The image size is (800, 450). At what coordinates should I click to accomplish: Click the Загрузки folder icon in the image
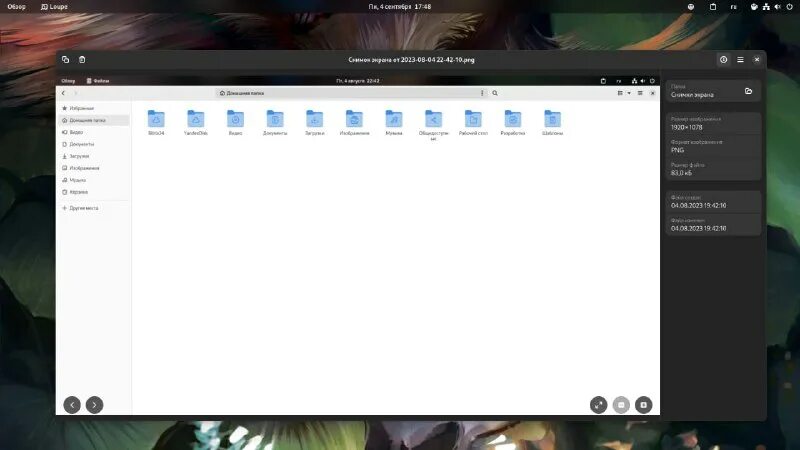[314, 119]
